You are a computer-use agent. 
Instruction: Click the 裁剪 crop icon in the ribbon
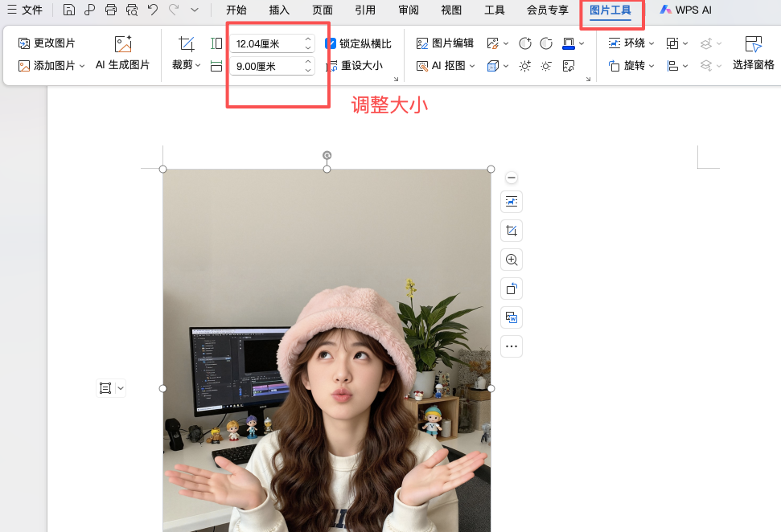(187, 43)
